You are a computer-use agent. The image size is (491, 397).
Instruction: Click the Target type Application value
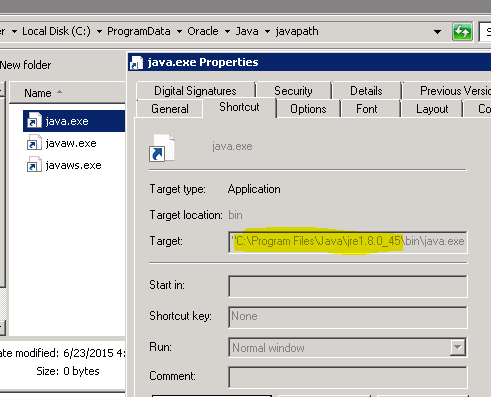254,189
